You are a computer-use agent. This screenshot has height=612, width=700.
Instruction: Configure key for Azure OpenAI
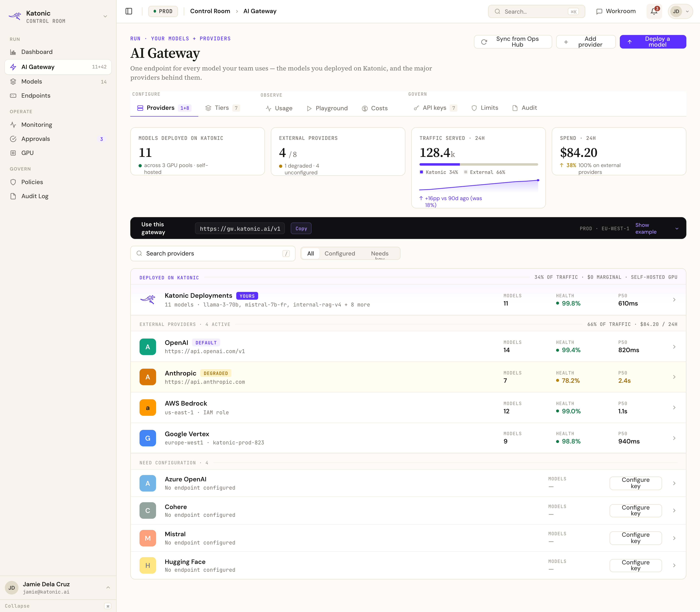635,483
